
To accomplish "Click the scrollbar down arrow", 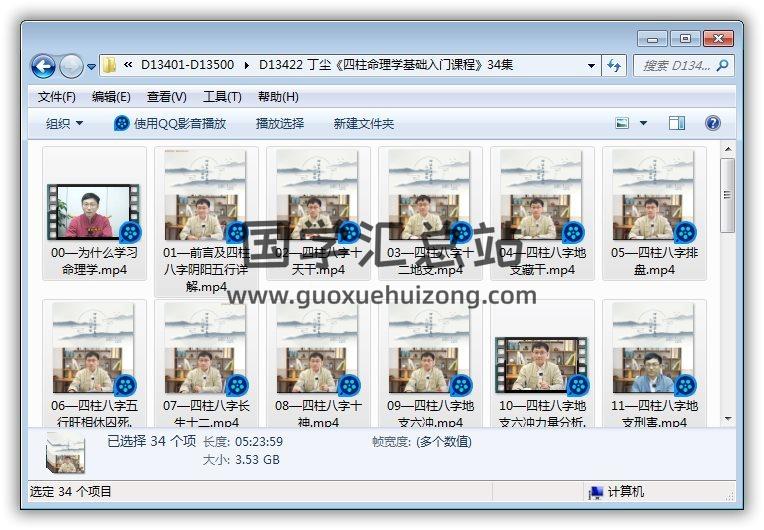I will pyautogui.click(x=727, y=419).
